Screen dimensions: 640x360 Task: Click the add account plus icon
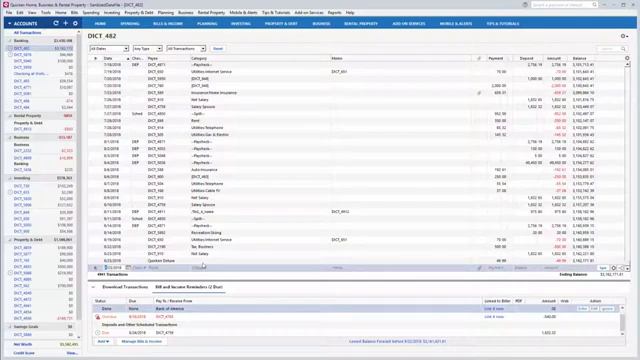pos(66,23)
